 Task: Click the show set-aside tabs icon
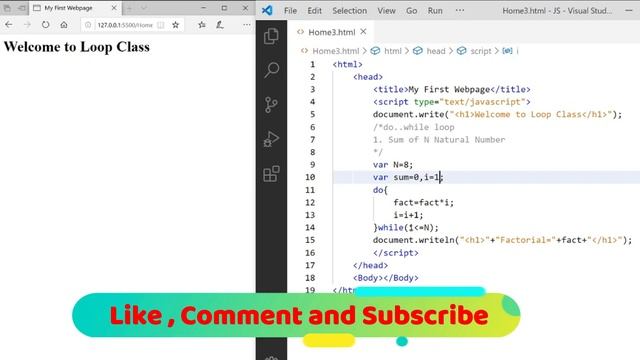click(x=7, y=8)
